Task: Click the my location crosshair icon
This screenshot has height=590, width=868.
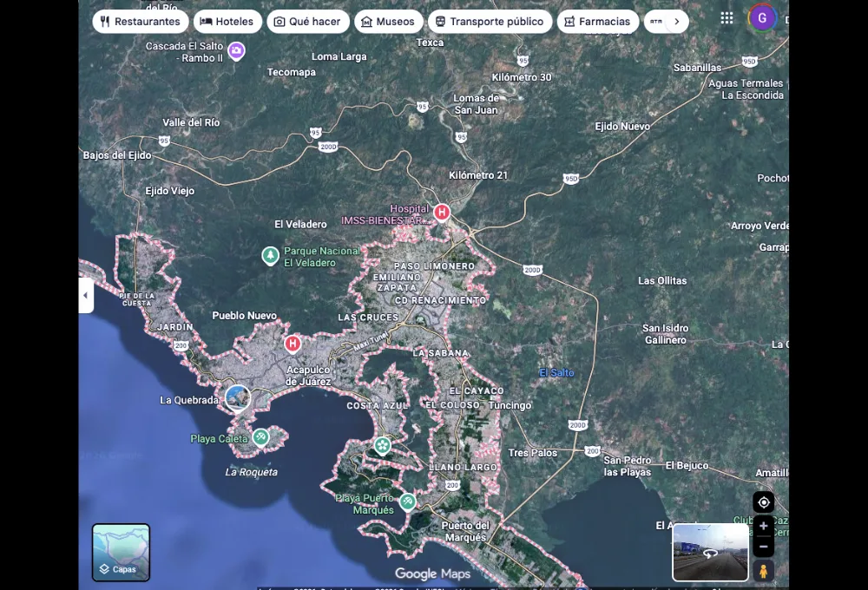Action: point(763,501)
